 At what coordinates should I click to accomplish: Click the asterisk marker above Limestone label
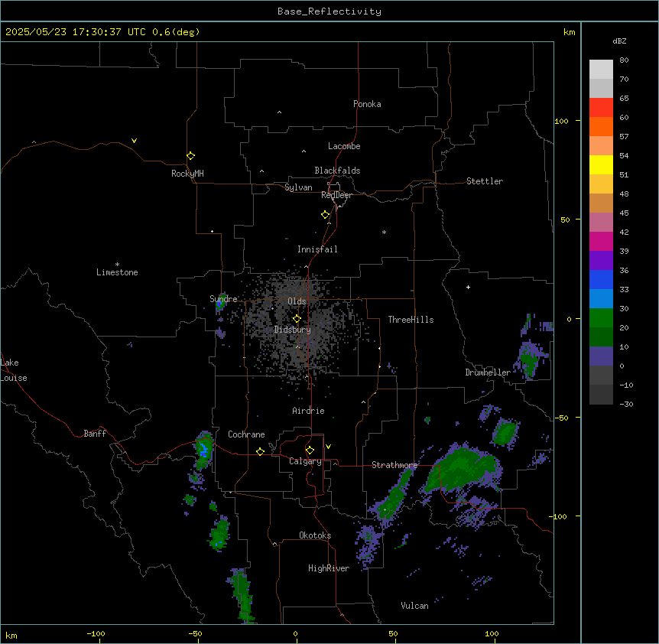tap(117, 265)
